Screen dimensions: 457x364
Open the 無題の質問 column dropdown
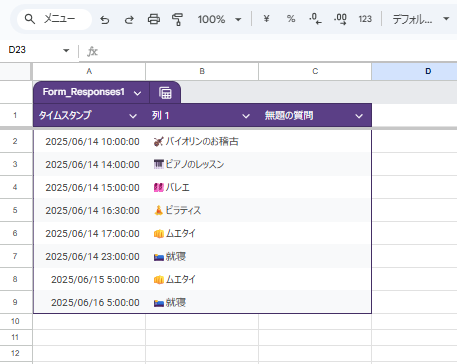pos(359,116)
